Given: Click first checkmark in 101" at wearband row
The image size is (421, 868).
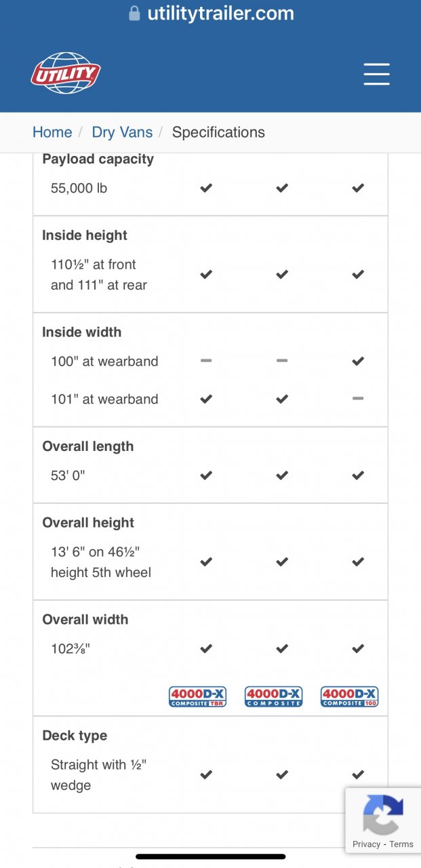Looking at the screenshot, I should coord(206,399).
